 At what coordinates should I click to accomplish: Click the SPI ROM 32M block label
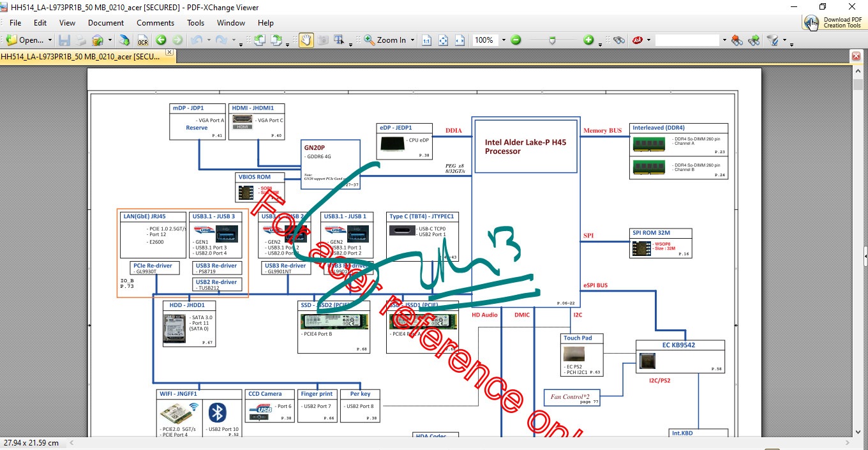(652, 233)
